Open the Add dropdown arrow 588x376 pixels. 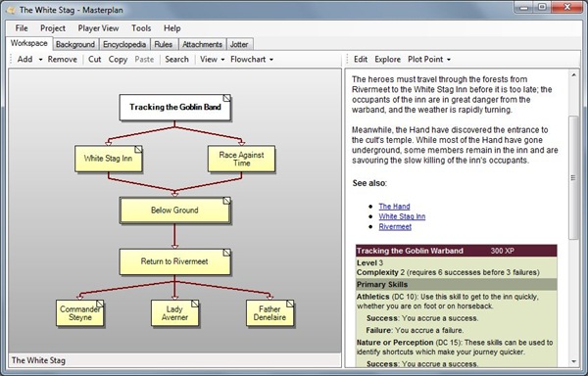pos(40,60)
